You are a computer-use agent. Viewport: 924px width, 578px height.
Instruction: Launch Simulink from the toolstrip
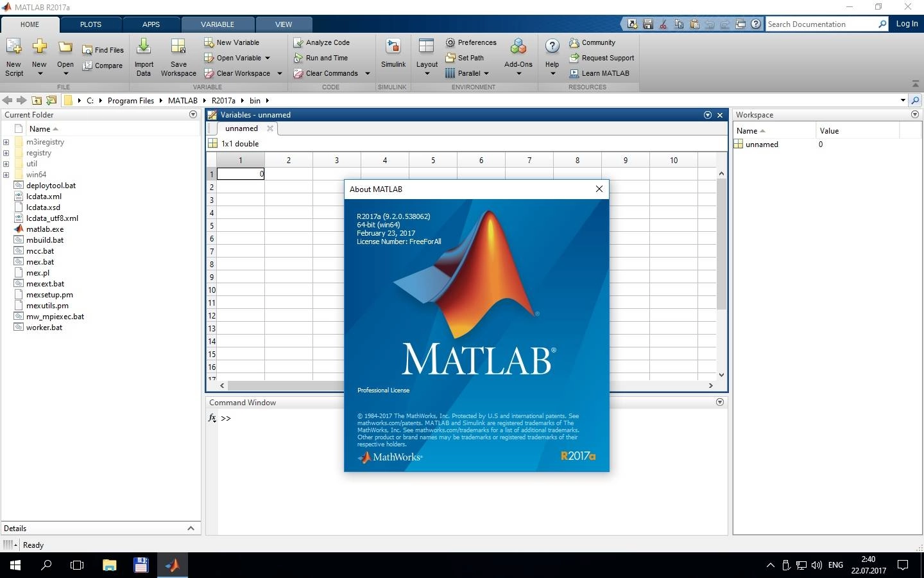click(393, 53)
